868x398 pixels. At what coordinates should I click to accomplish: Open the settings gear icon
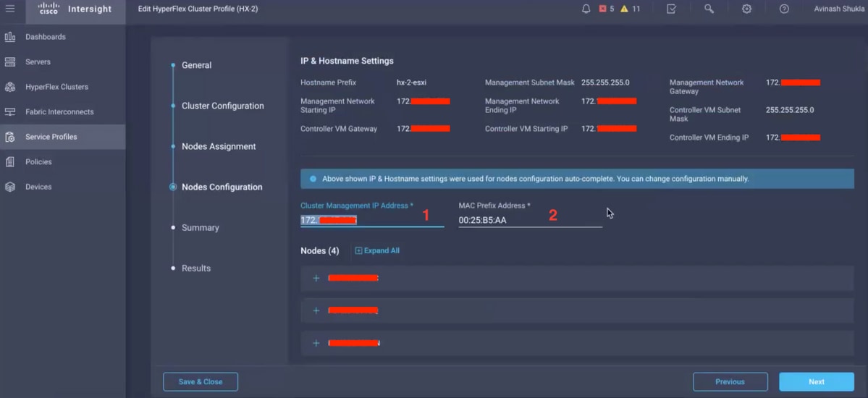[x=747, y=9]
